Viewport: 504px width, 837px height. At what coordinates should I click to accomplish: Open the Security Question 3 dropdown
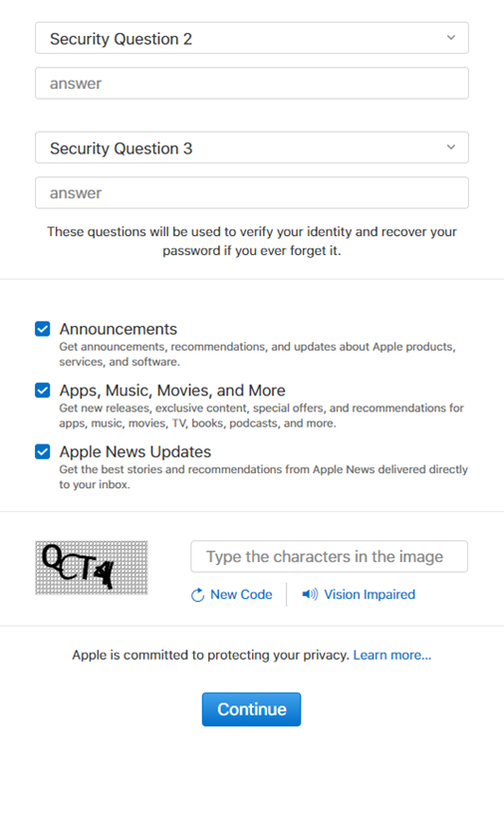click(252, 147)
